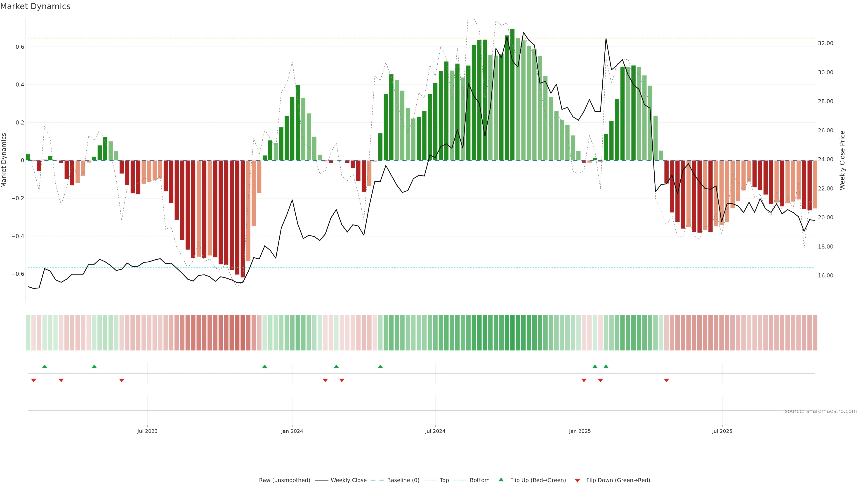This screenshot has height=488, width=868.
Task: Click the rightmost red flip-down triangle marker
Action: [666, 380]
